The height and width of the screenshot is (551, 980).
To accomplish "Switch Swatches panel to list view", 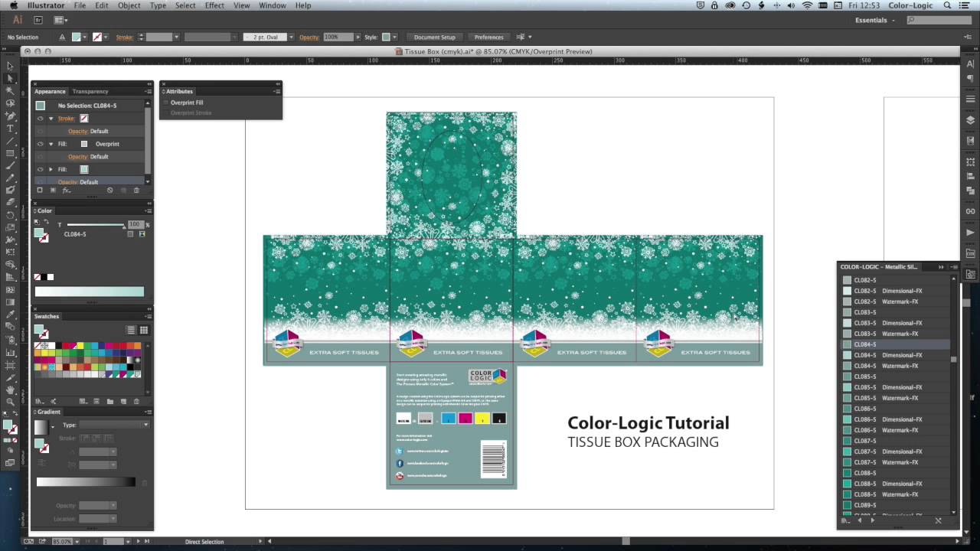I will 131,330.
